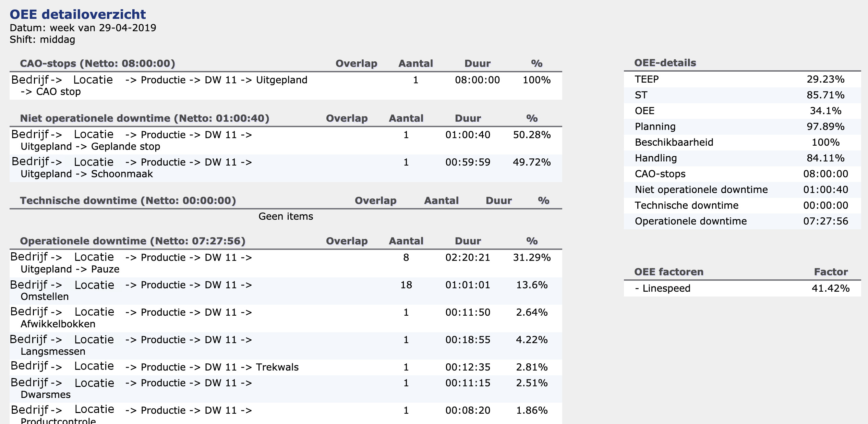Click the OEE factoren heading
The height and width of the screenshot is (424, 868).
[x=668, y=272]
